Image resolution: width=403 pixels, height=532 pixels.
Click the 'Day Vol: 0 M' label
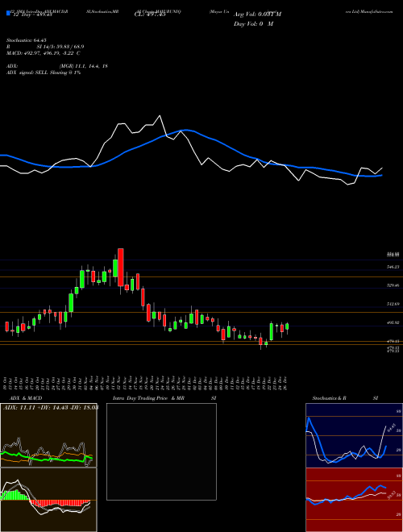tap(253, 23)
